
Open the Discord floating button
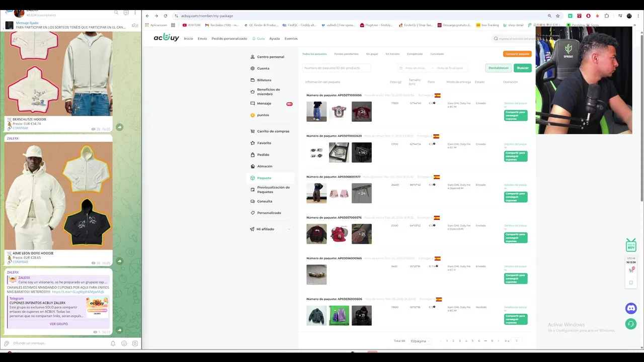point(631,308)
